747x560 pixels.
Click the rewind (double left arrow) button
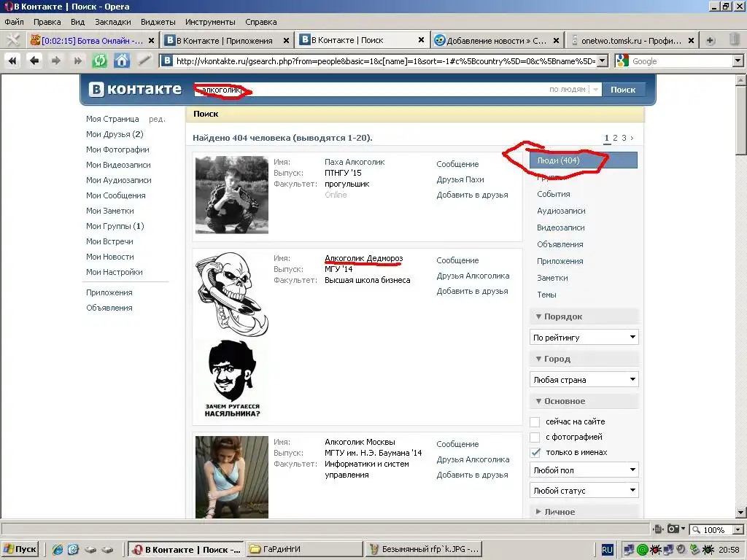(12, 61)
